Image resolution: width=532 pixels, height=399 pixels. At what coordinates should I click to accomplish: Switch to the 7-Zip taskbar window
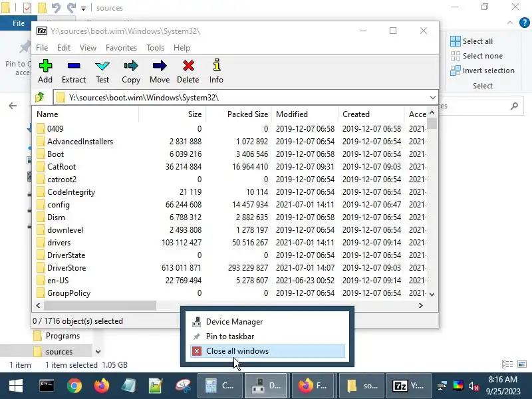click(408, 386)
